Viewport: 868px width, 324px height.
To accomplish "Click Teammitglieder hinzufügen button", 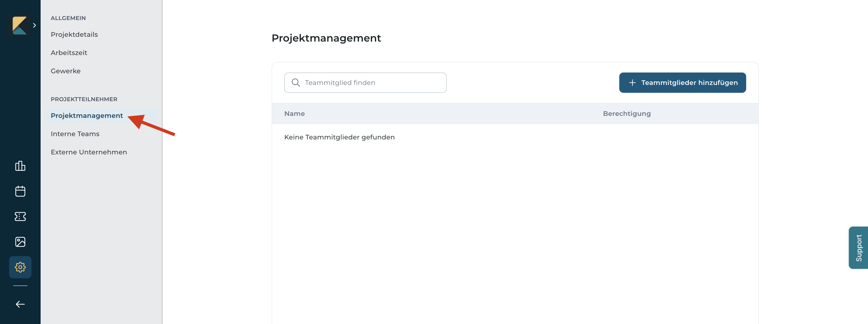I will (x=682, y=82).
